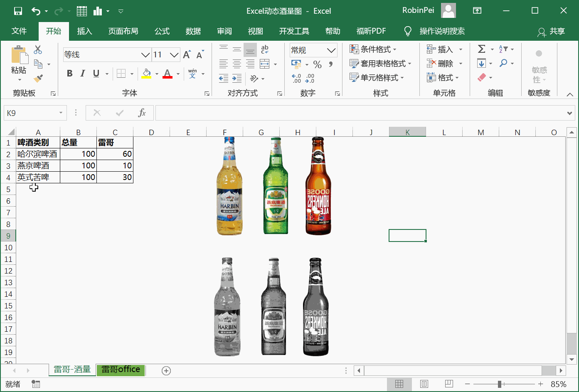The image size is (579, 392).
Task: Open 套用表格格式 table format menu
Action: [x=380, y=64]
